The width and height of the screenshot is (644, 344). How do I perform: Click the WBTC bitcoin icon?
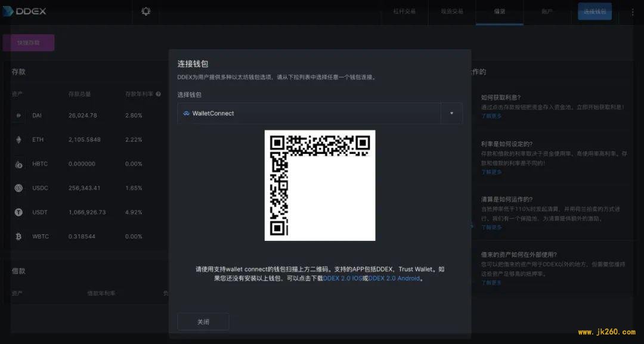pos(18,237)
